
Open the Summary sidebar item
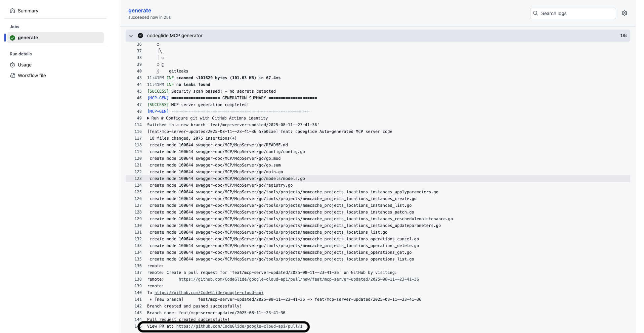(55, 11)
